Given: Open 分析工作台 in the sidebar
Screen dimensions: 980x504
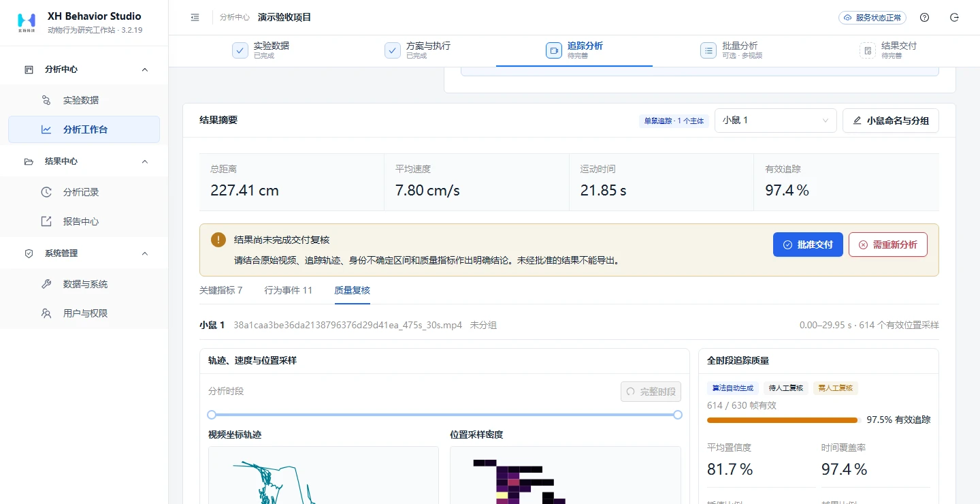Looking at the screenshot, I should click(x=84, y=129).
